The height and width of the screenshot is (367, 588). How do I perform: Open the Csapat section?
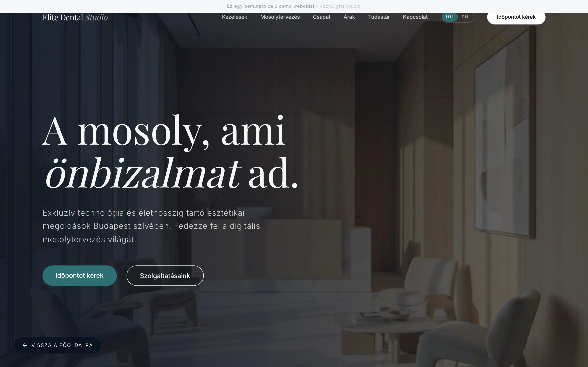pos(321,17)
